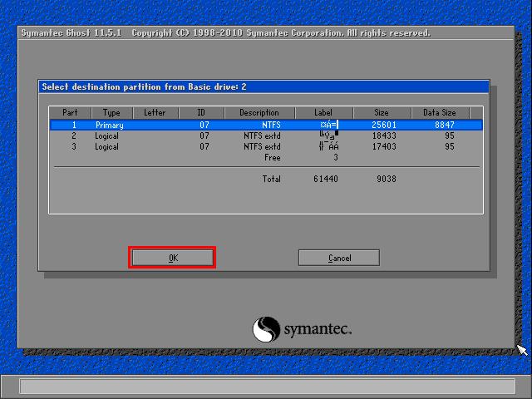Select partition 1 Primary NTFS row
The image size is (532, 399).
(266, 125)
